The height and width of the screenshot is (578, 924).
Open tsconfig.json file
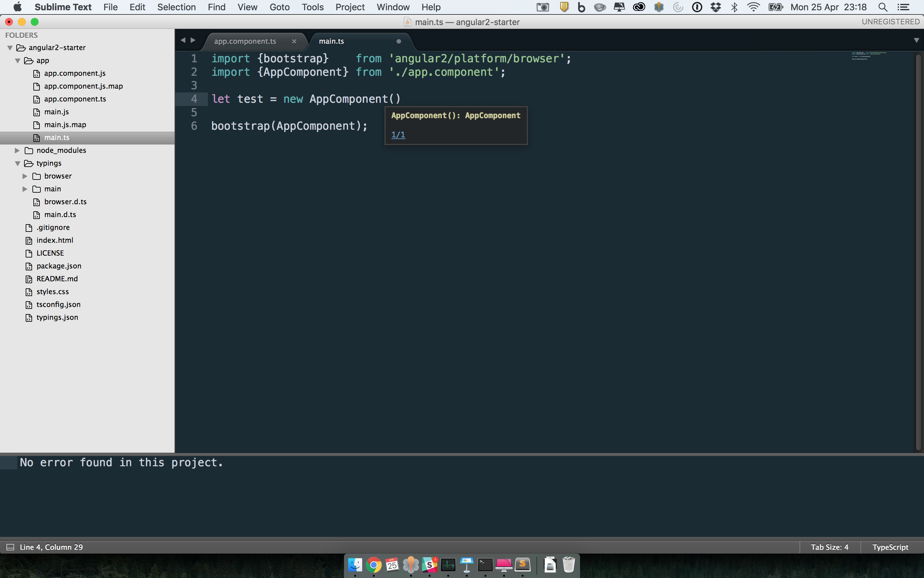pyautogui.click(x=58, y=305)
